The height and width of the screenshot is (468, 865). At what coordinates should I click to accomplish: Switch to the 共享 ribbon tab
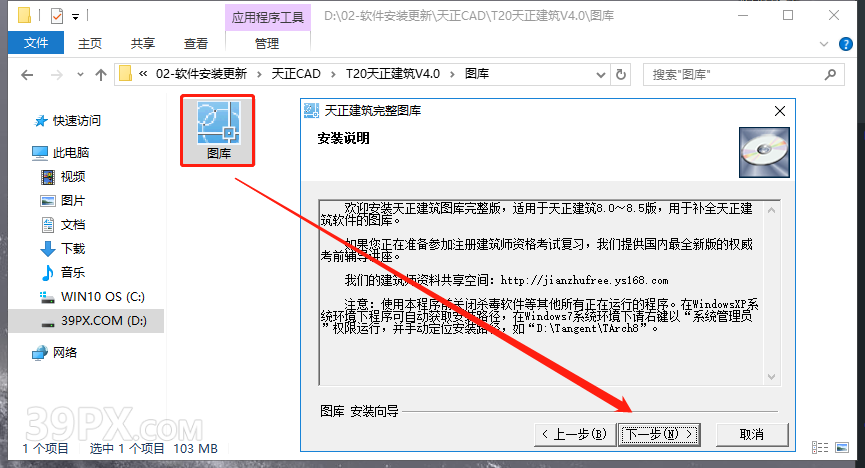tap(142, 44)
